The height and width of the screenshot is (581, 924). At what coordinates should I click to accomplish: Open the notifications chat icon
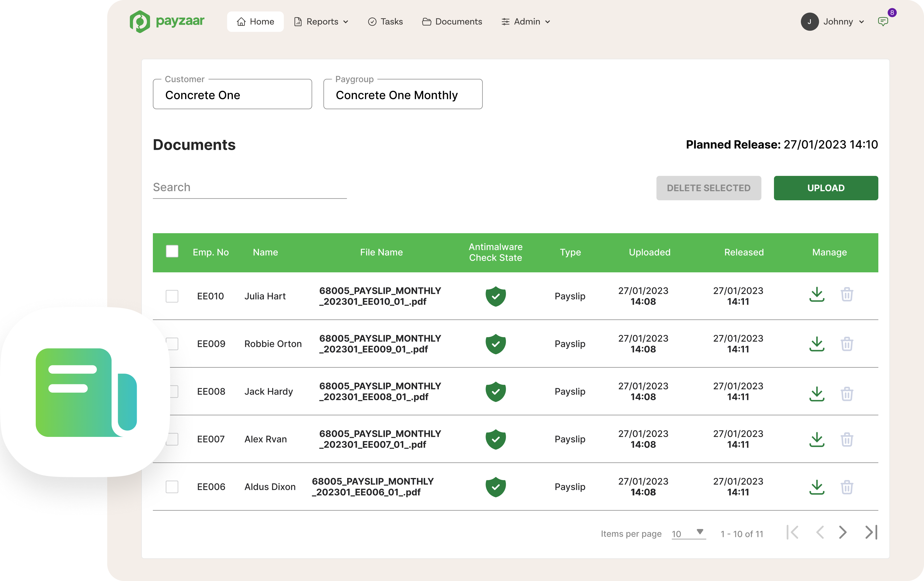(883, 22)
